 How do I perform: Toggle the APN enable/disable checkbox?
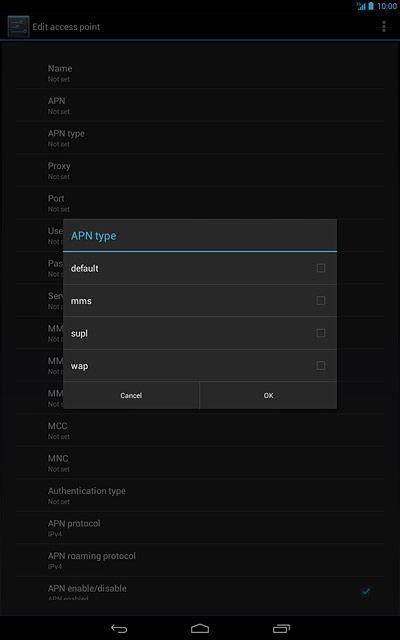(366, 591)
